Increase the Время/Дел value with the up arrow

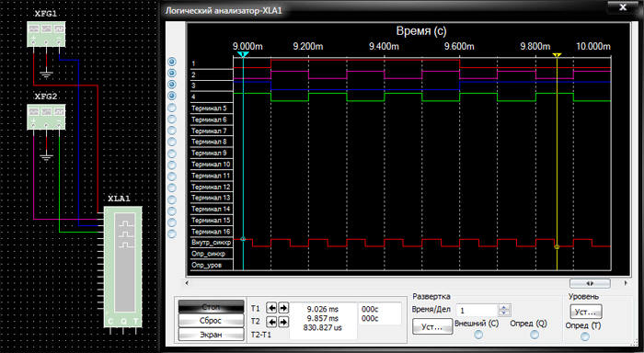[x=506, y=307]
